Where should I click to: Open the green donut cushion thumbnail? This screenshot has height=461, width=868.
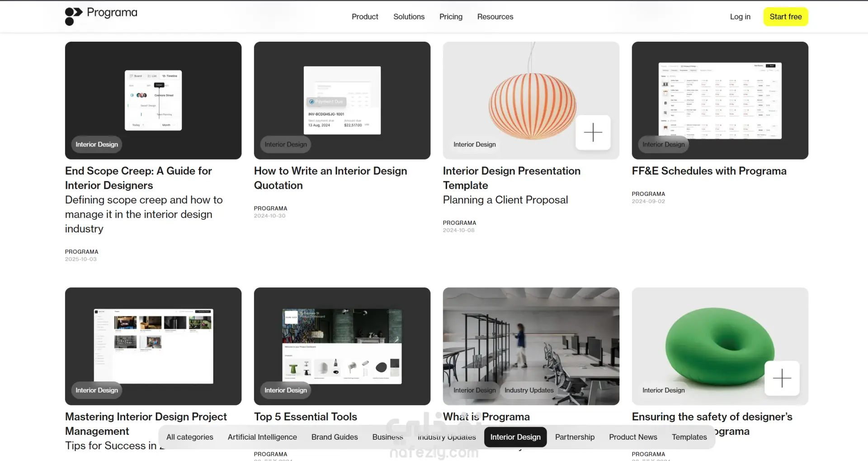(720, 346)
